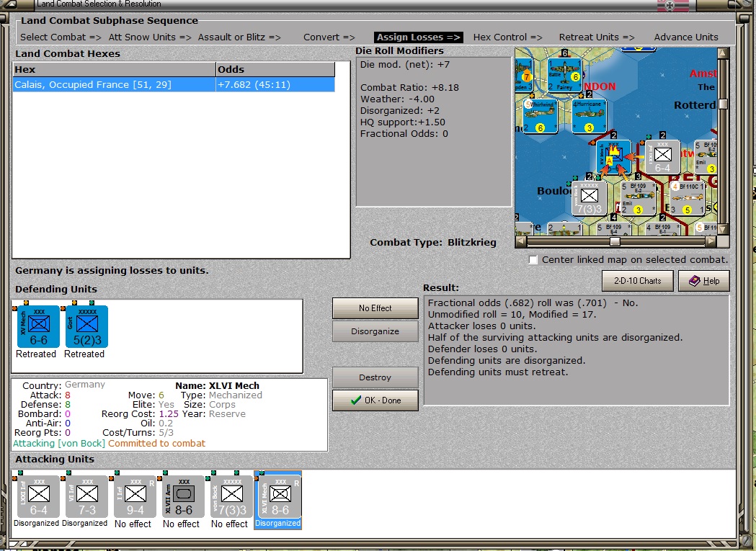The width and height of the screenshot is (756, 551).
Task: Click highlighted 'Assign Losses =>' subphase step
Action: (419, 37)
